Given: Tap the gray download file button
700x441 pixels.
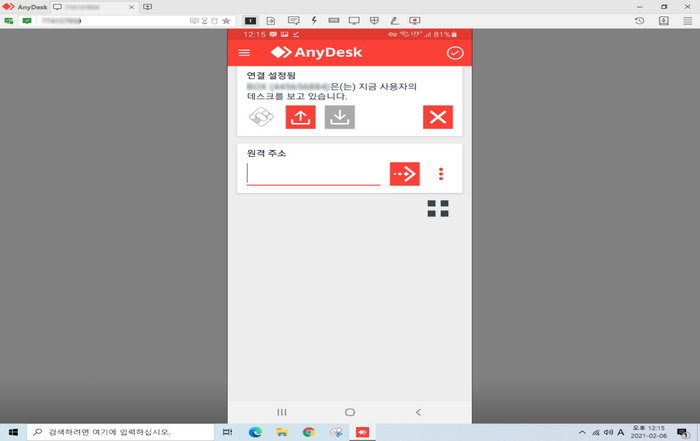Looking at the screenshot, I should click(x=340, y=117).
